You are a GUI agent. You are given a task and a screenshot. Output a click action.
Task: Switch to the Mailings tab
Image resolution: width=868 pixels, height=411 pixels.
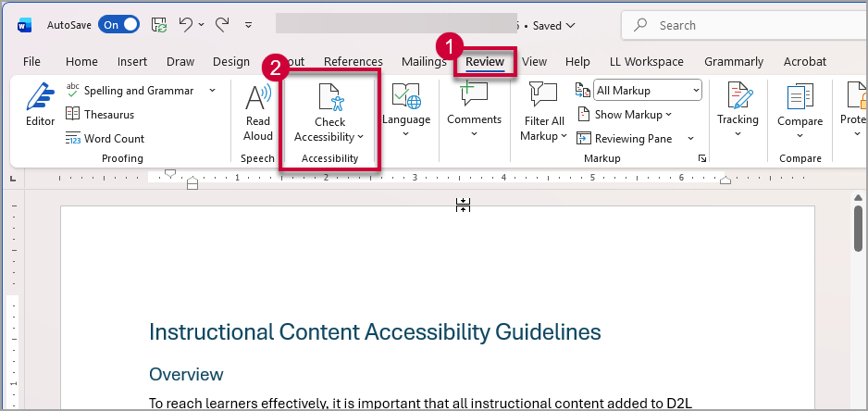click(424, 61)
